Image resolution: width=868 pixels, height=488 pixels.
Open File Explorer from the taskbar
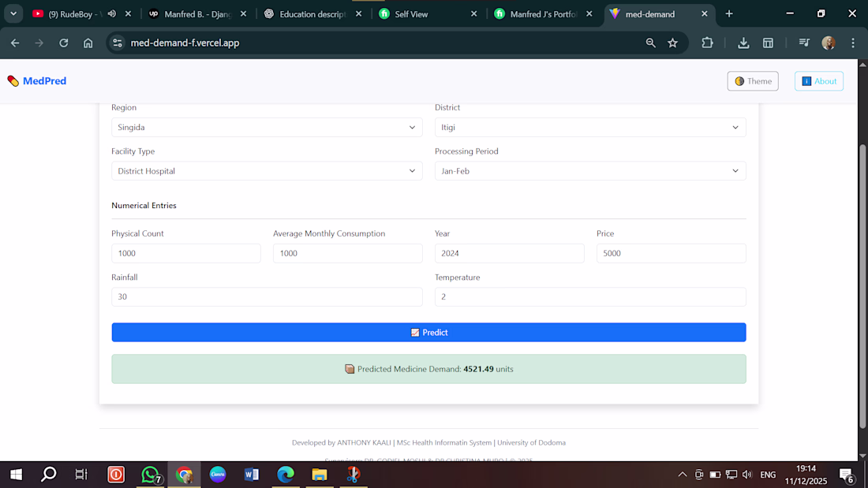(x=320, y=475)
